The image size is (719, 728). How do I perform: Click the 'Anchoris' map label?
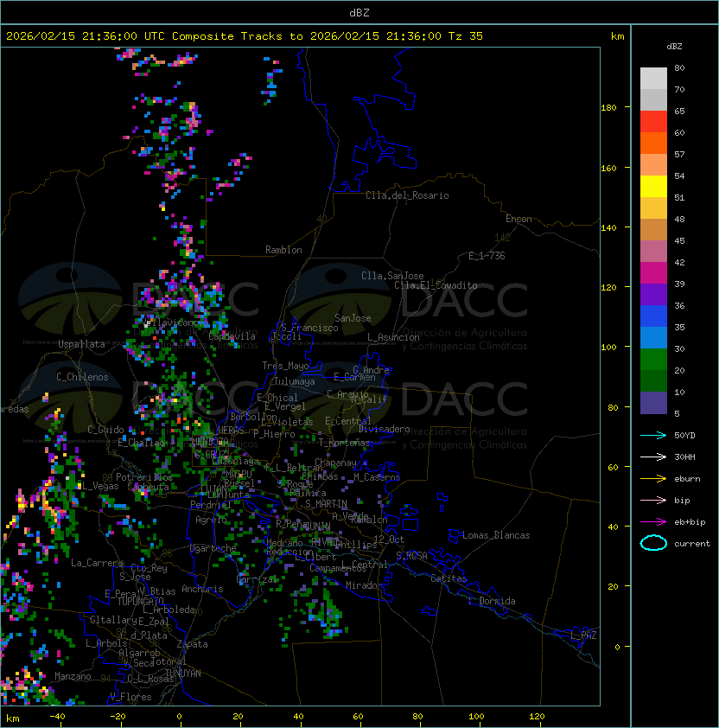point(202,589)
